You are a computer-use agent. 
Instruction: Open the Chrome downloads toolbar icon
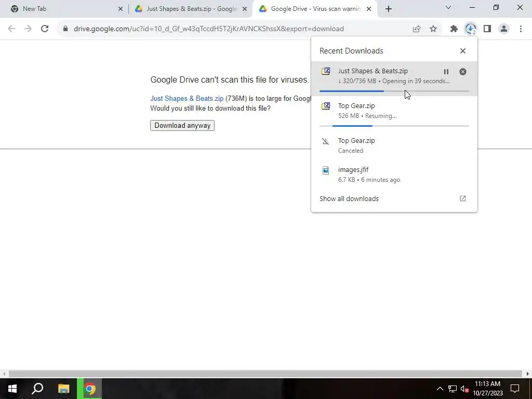(x=471, y=29)
